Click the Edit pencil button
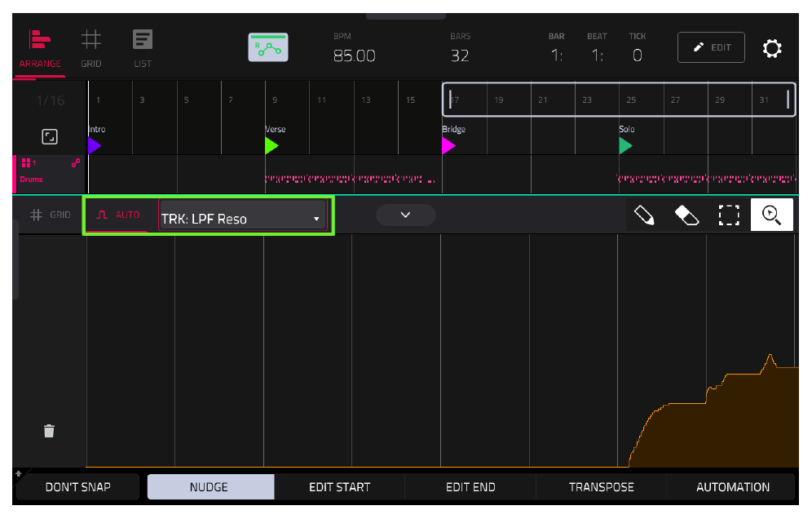Image resolution: width=812 pixels, height=519 pixels. [x=711, y=47]
